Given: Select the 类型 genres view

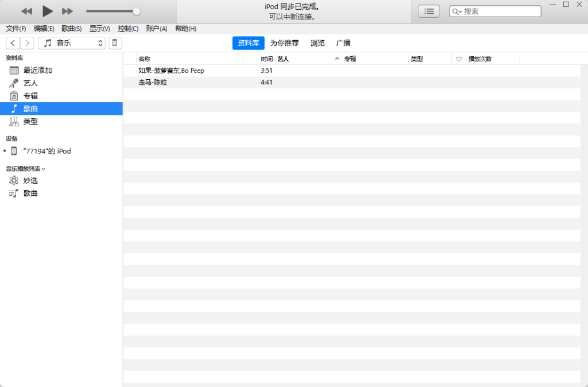Looking at the screenshot, I should [x=30, y=122].
